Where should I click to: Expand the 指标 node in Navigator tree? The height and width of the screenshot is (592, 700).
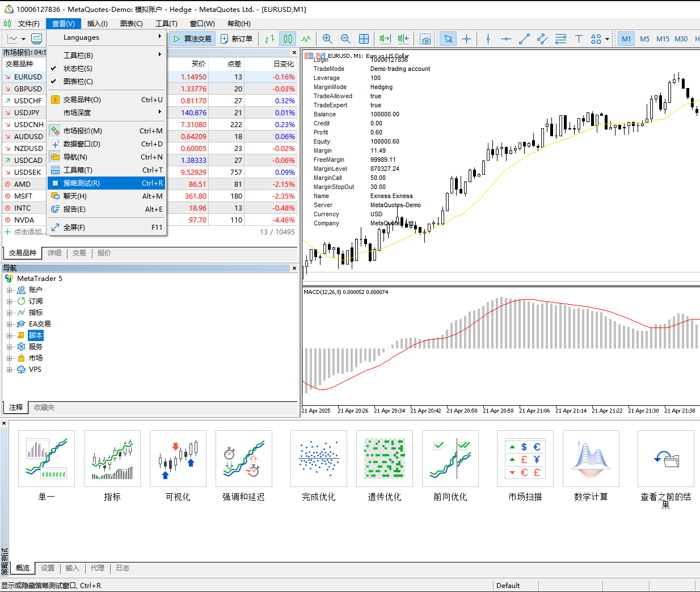pos(9,313)
